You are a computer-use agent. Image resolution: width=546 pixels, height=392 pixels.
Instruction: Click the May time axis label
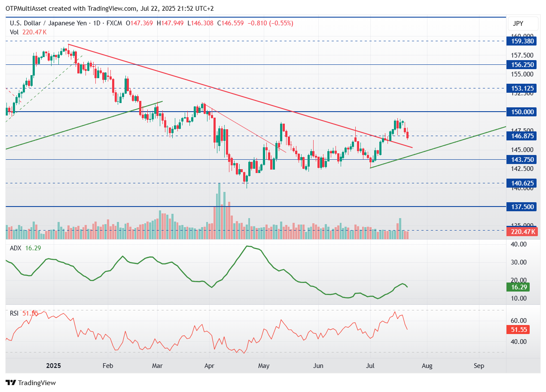coord(263,366)
